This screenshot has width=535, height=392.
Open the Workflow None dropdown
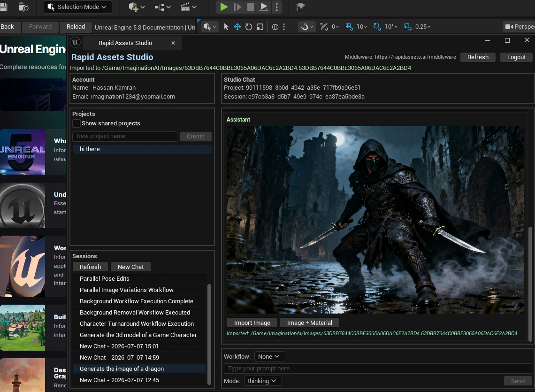(x=269, y=356)
